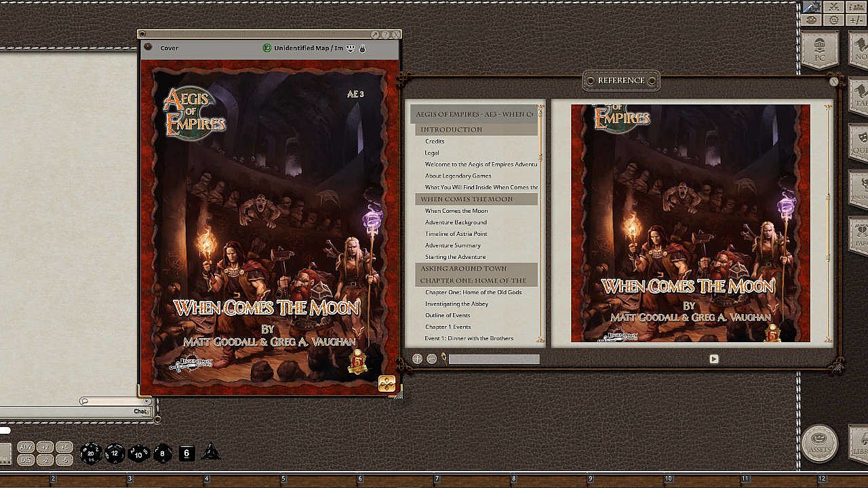Collapse the Chapter One section header bar

pos(476,281)
